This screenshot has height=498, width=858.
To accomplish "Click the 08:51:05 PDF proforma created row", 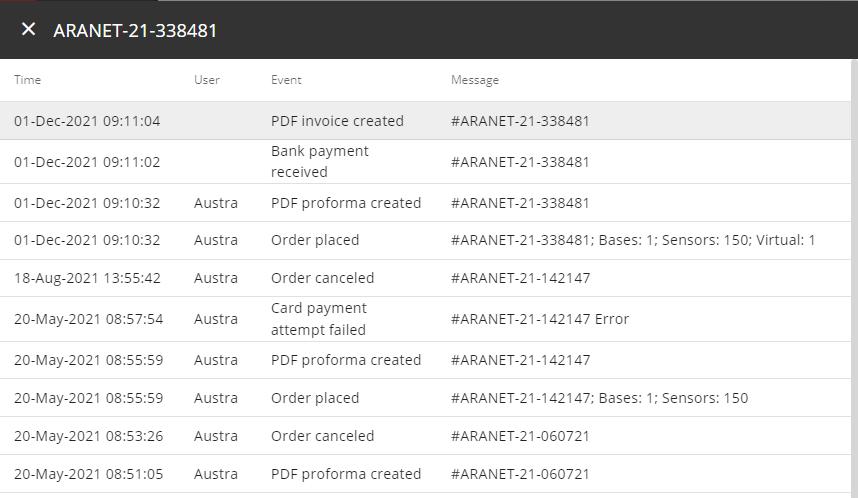I will 346,474.
